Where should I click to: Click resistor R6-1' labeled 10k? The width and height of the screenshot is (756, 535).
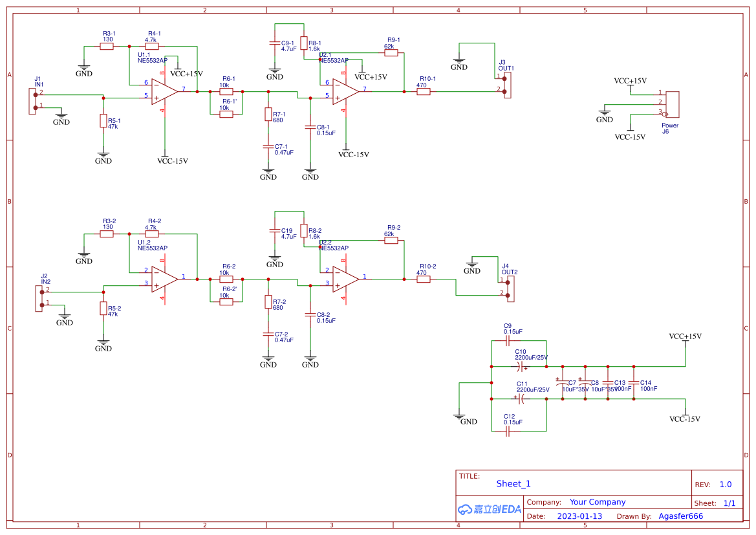(226, 114)
